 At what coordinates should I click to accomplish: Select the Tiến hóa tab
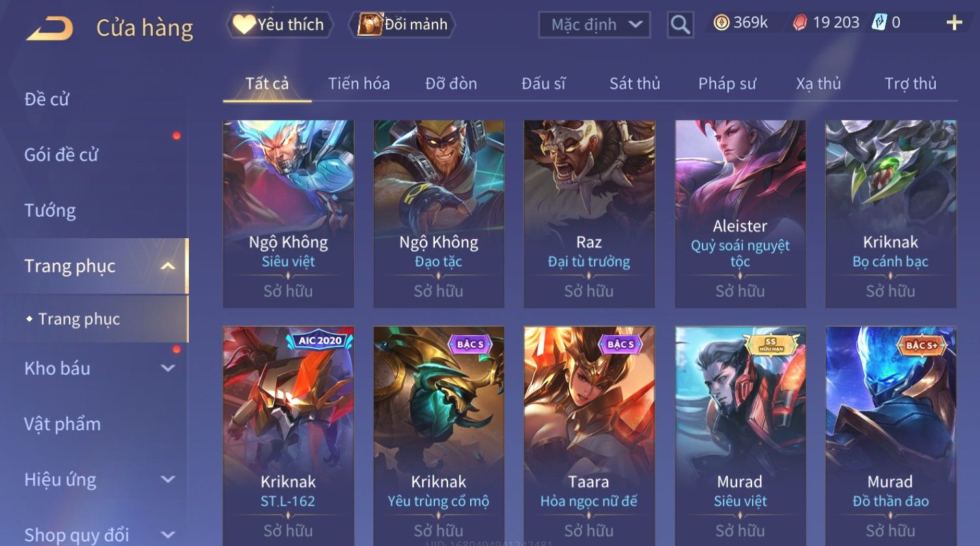click(359, 83)
